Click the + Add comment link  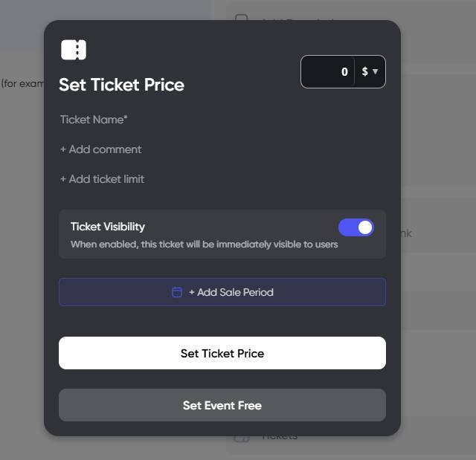click(x=100, y=149)
